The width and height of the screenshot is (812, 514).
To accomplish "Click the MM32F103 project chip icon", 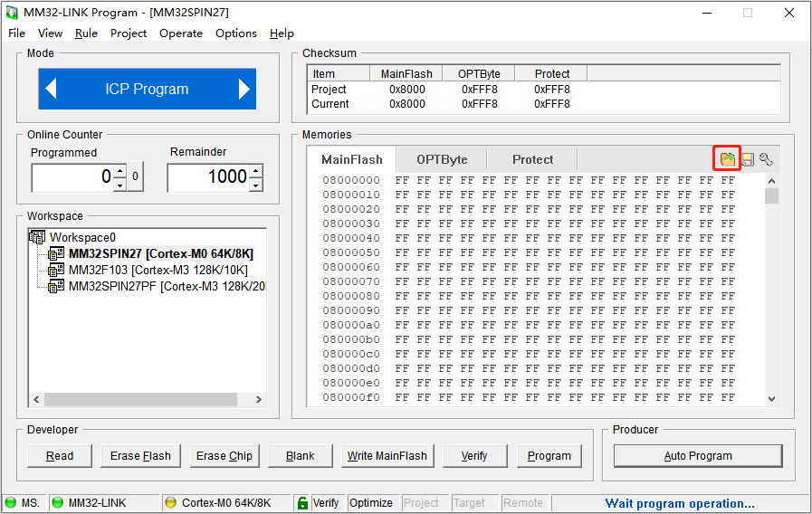I will pyautogui.click(x=56, y=271).
